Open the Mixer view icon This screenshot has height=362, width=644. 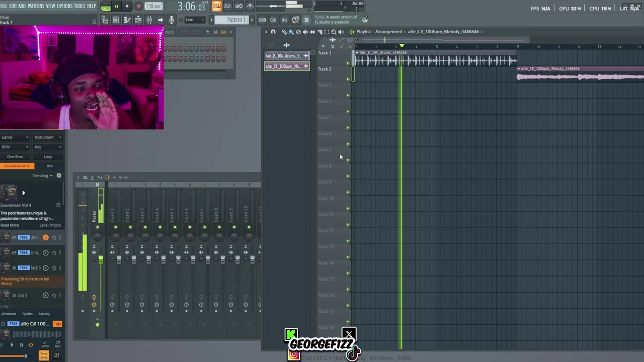click(149, 20)
